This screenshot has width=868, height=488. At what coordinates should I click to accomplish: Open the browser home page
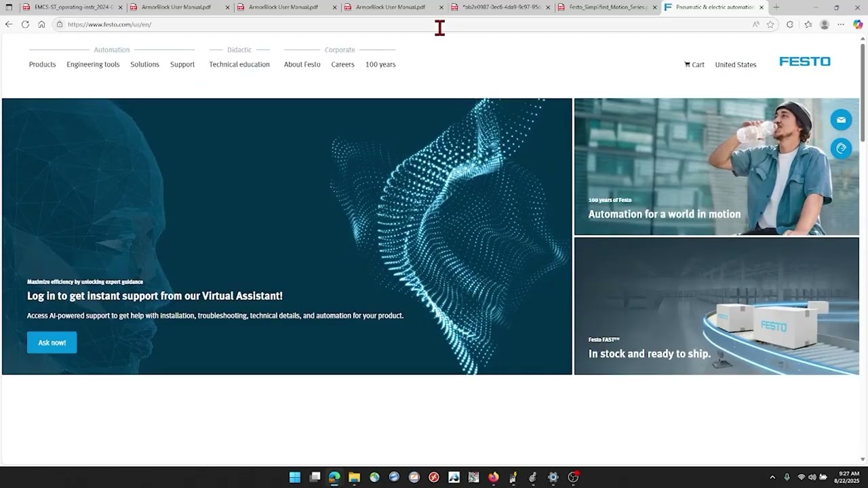pos(41,24)
